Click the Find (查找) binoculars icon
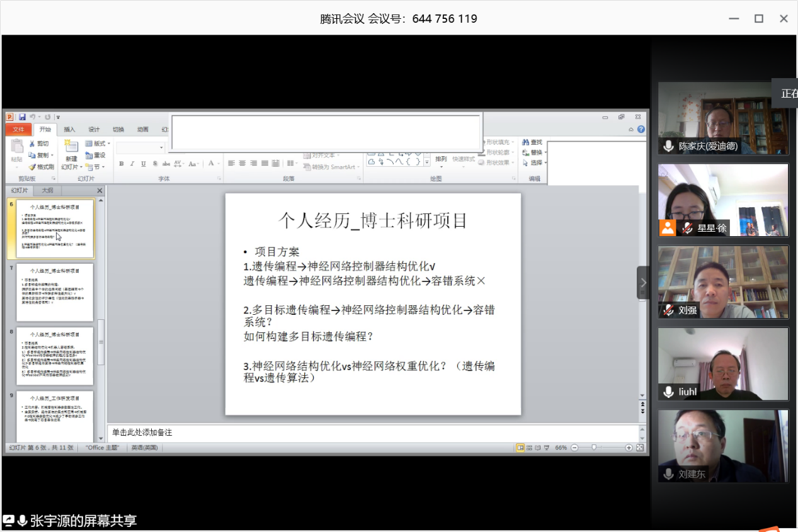 point(524,142)
